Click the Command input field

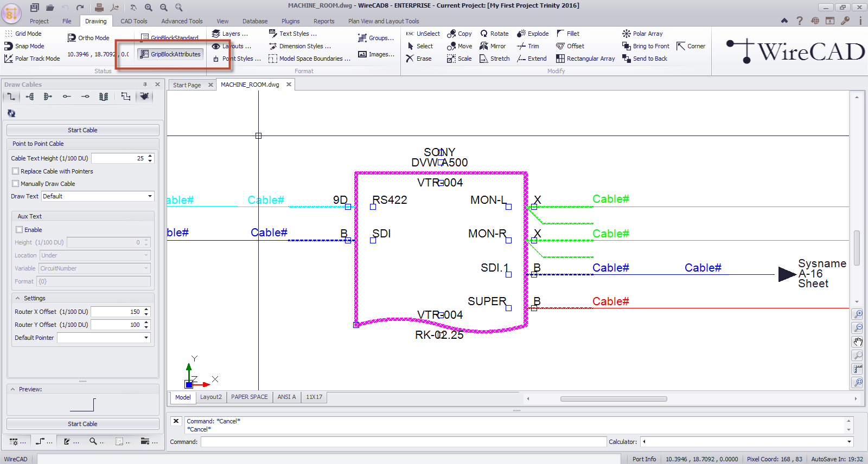point(404,442)
